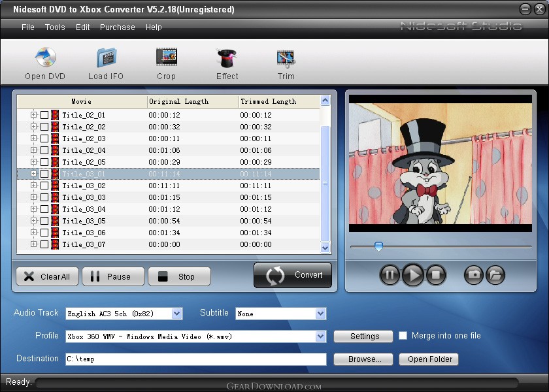549x392 pixels.
Task: Check the box for Title_03_04
Action: (x=44, y=209)
